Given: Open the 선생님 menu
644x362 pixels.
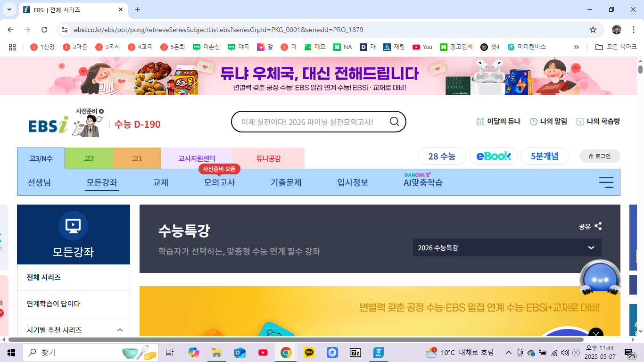Looking at the screenshot, I should [x=39, y=182].
